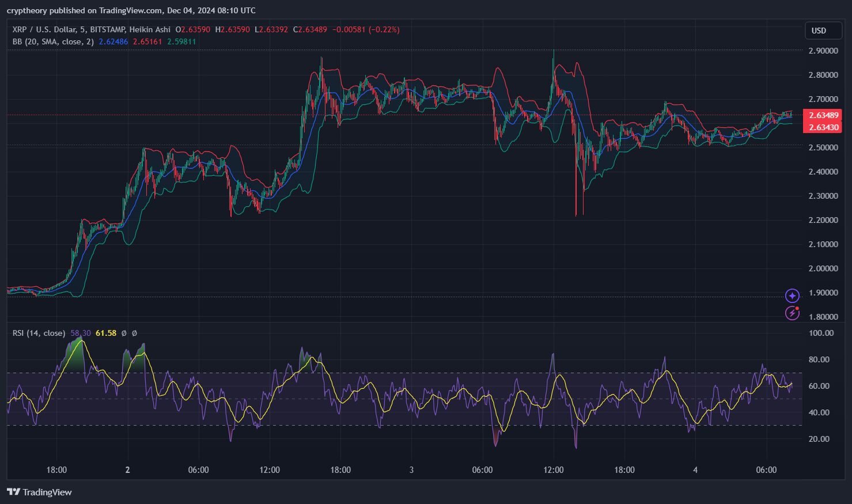
Task: Click the open price O2.63590 value
Action: tap(193, 29)
